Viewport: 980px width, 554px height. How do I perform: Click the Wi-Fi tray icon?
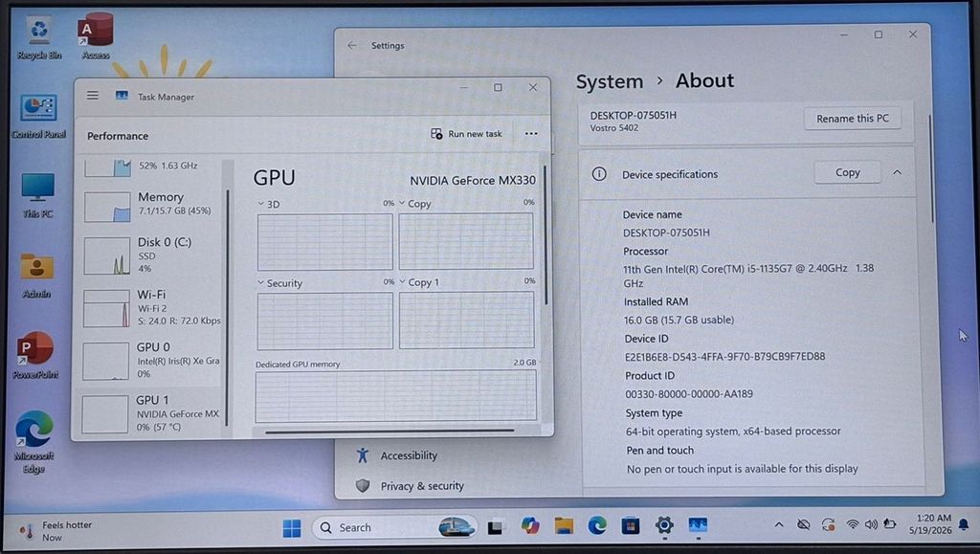pos(852,524)
